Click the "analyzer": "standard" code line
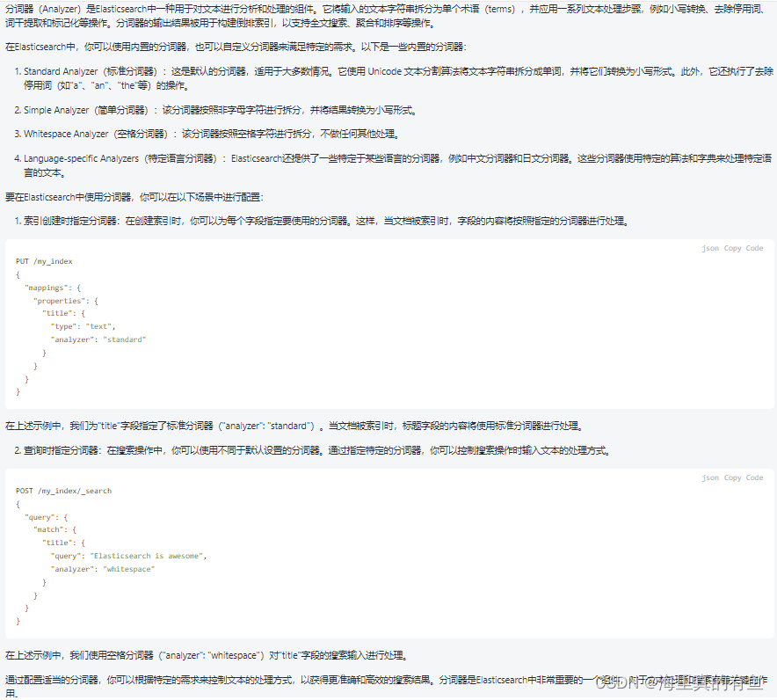Image resolution: width=777 pixels, height=700 pixels. [98, 339]
